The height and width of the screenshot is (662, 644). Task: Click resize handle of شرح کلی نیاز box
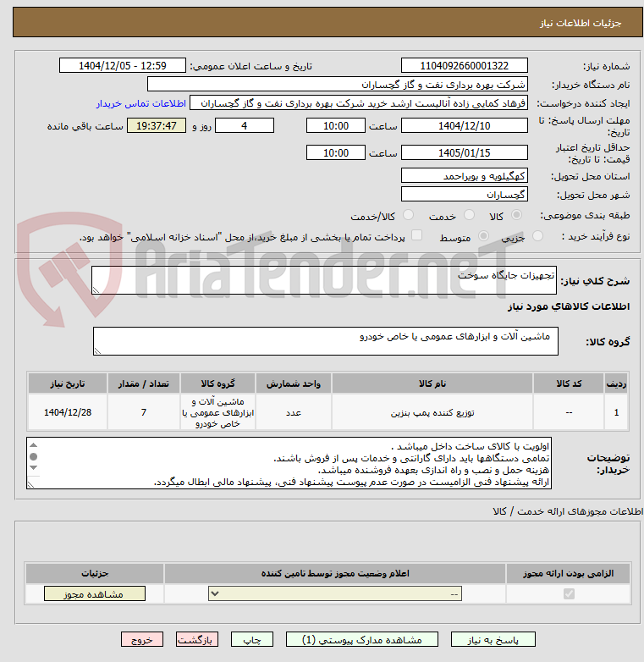(x=96, y=290)
